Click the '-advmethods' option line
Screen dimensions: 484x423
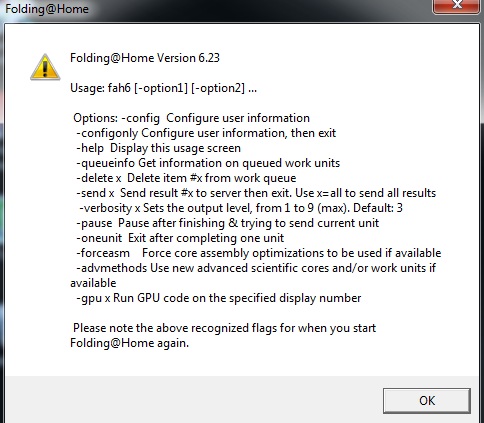click(x=253, y=275)
